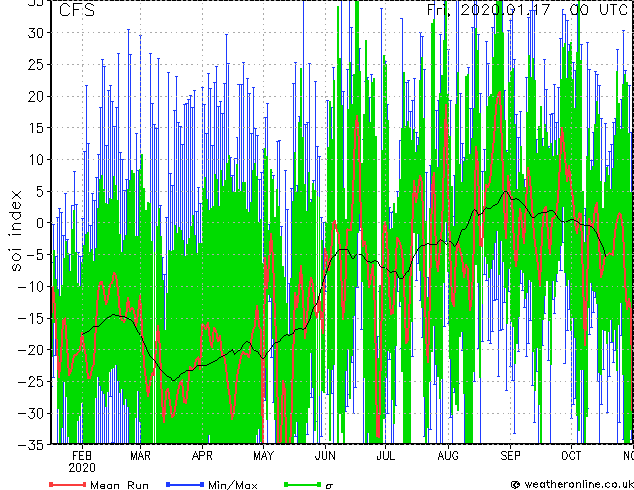Click the Mean Run legend label
The image size is (634, 490).
click(x=119, y=485)
